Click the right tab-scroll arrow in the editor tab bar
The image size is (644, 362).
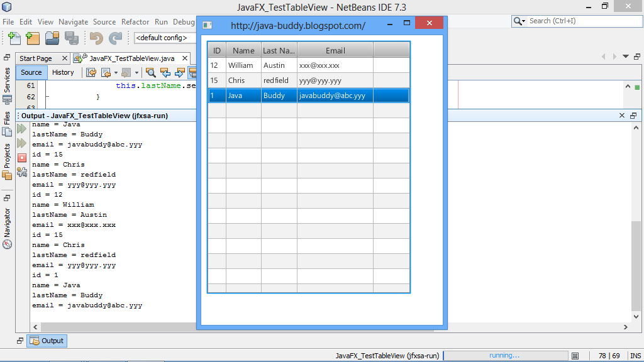(x=614, y=57)
